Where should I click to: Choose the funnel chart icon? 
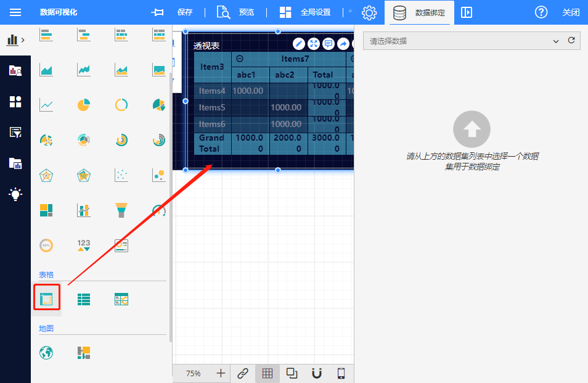pyautogui.click(x=121, y=210)
